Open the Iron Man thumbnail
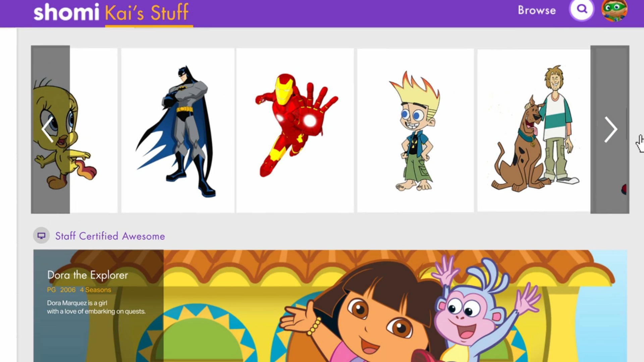 click(x=295, y=130)
